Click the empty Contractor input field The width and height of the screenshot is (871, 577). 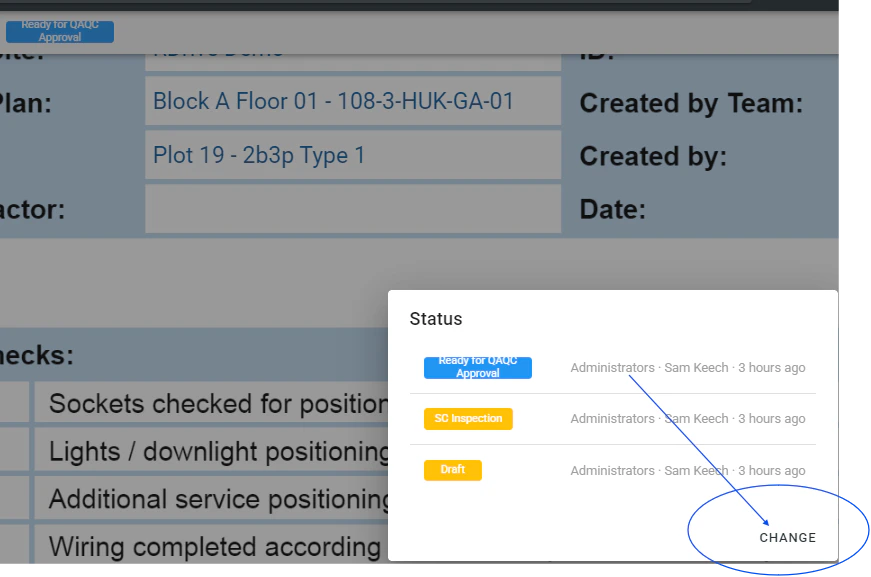point(352,208)
